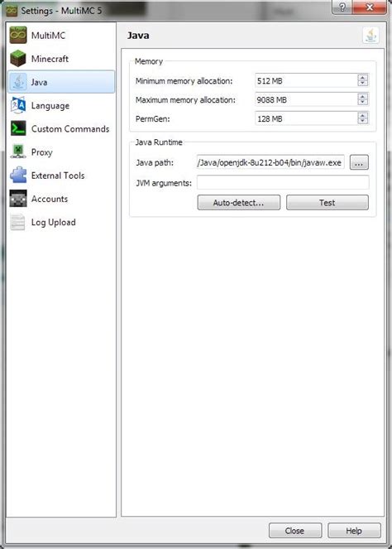Screen dimensions: 392x549
Task: Open the Language translation icon
Action: tap(18, 105)
